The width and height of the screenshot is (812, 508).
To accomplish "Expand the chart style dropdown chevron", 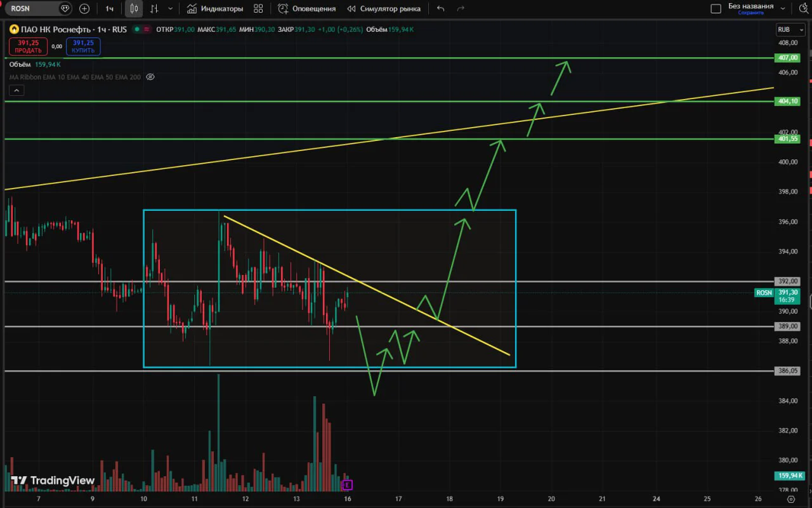I will pos(170,9).
